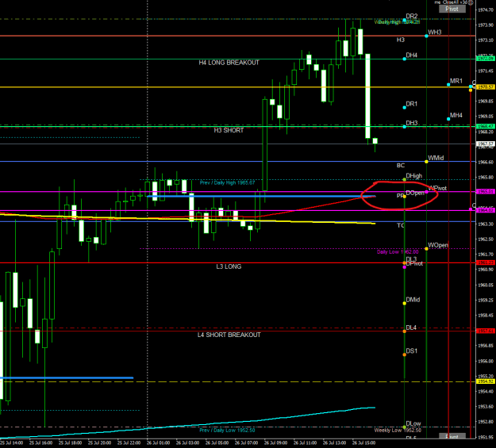496x448 pixels.
Task: Click the MR1 monthly resistance label
Action: [x=456, y=81]
